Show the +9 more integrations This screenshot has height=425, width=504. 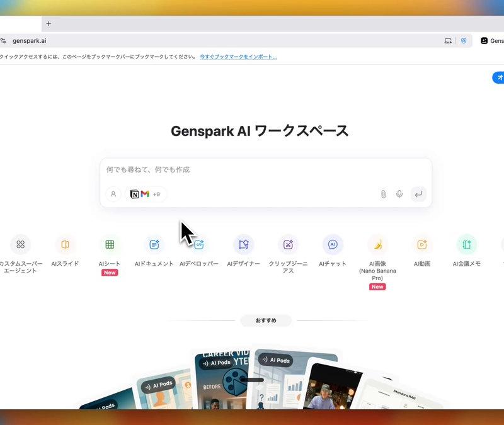tap(156, 195)
